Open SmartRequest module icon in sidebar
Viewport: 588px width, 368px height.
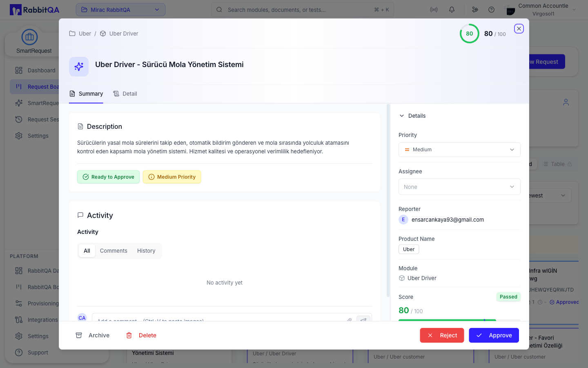click(x=30, y=37)
